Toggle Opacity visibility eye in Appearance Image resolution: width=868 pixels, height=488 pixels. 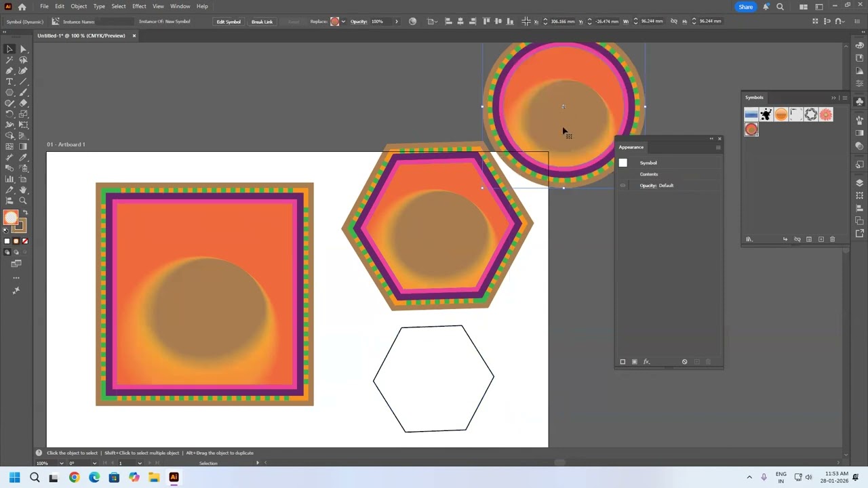click(x=623, y=186)
